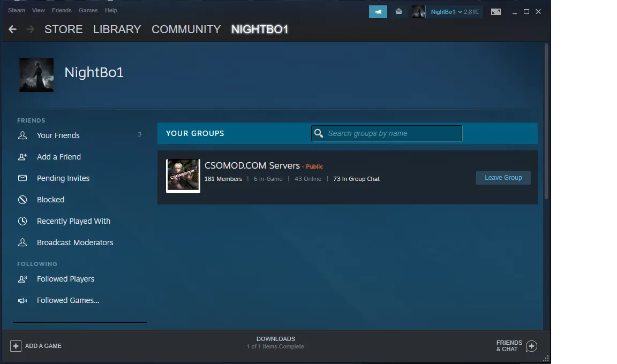Go to the STORE tab

tap(63, 29)
